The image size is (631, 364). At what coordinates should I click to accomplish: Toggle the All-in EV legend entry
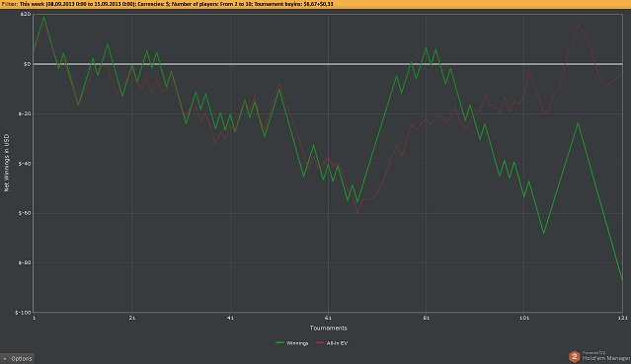click(x=332, y=343)
